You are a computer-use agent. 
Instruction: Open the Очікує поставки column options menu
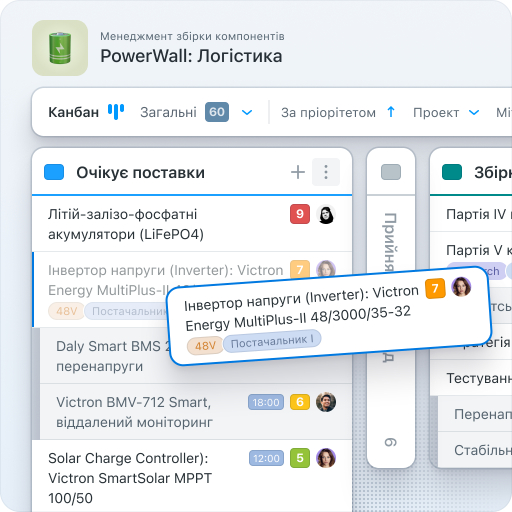[x=326, y=172]
